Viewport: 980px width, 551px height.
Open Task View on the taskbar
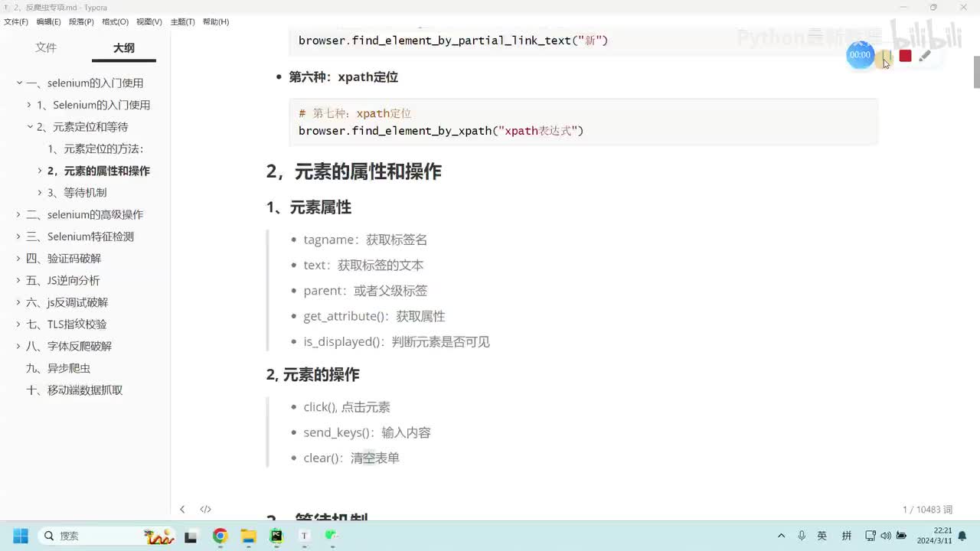191,536
